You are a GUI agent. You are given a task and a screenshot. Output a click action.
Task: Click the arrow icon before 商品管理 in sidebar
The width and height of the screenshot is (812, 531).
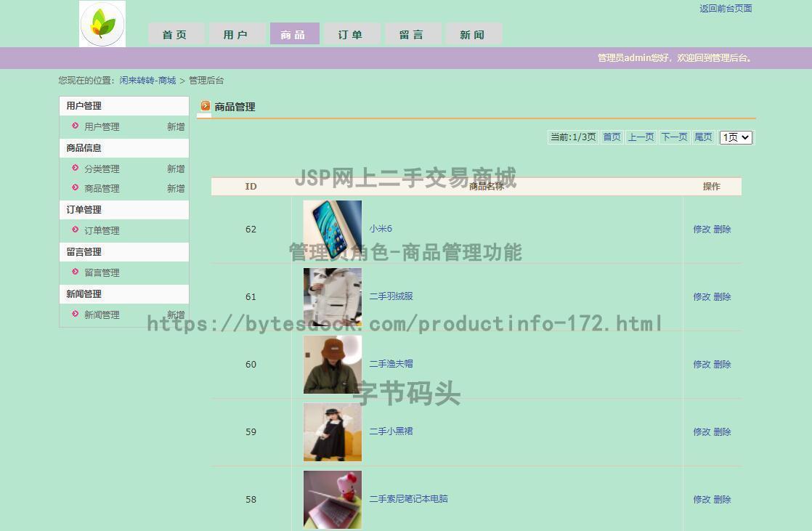coord(75,188)
